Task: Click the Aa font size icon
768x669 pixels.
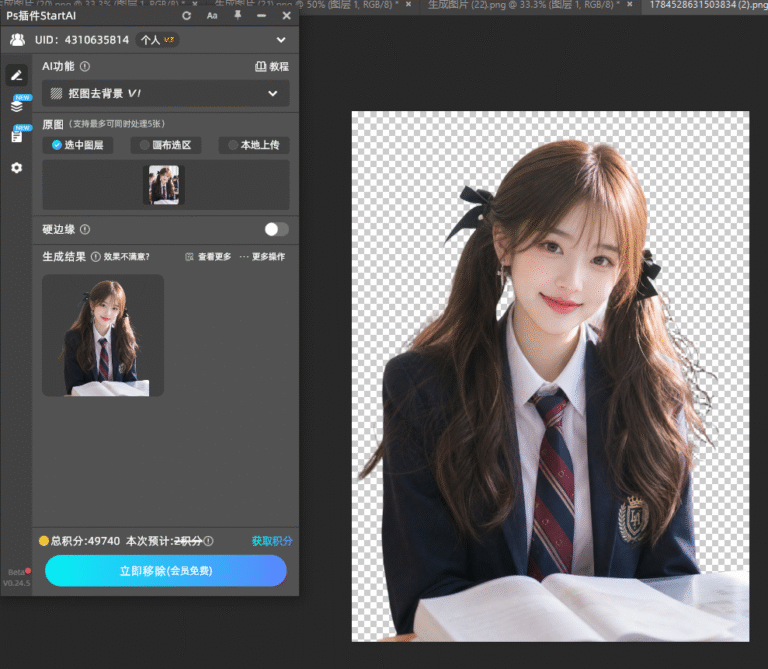Action: pos(212,16)
